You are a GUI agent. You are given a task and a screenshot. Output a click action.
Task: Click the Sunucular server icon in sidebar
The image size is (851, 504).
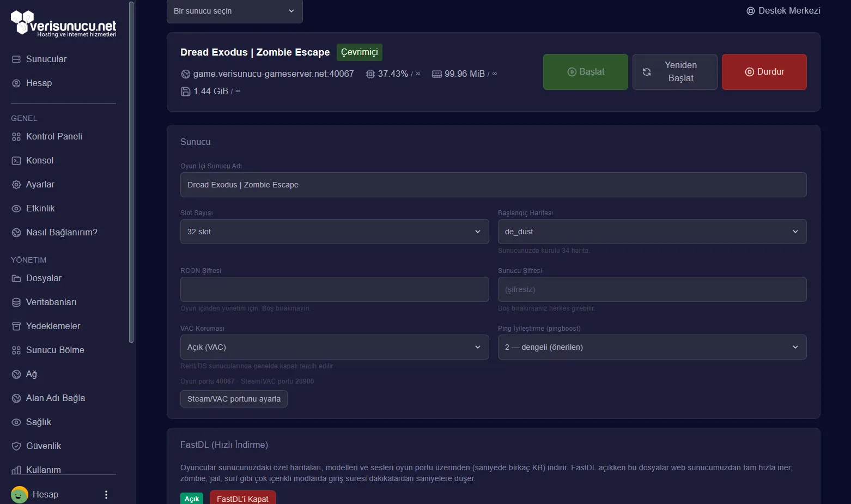[16, 59]
